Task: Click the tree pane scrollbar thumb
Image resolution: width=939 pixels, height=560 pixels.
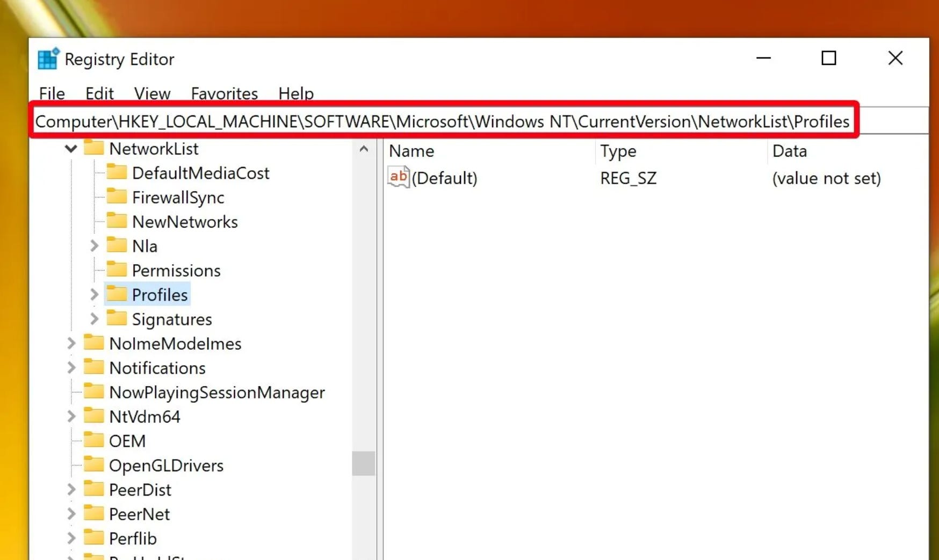Action: click(364, 463)
